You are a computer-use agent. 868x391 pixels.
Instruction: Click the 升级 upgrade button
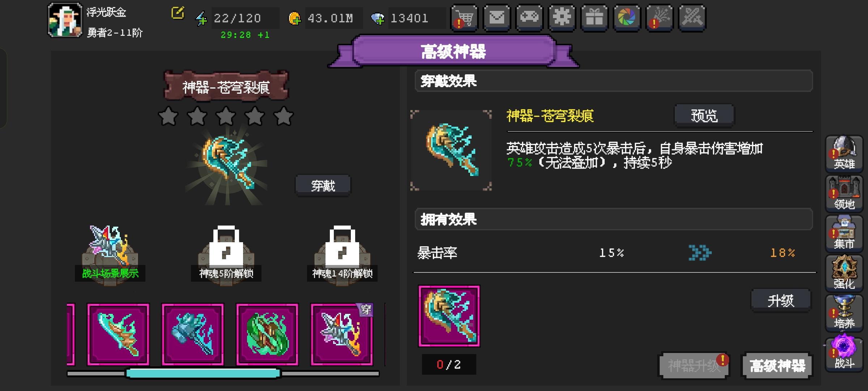click(781, 300)
